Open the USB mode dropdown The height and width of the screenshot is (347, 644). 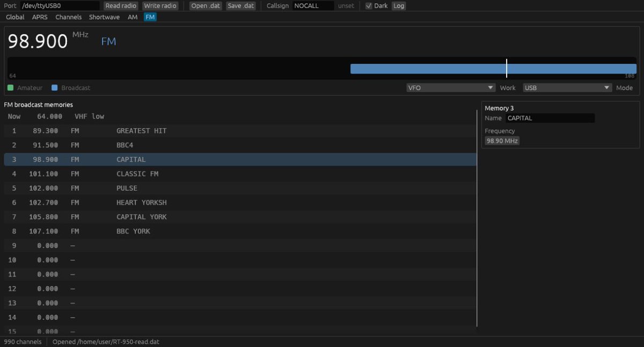[567, 87]
